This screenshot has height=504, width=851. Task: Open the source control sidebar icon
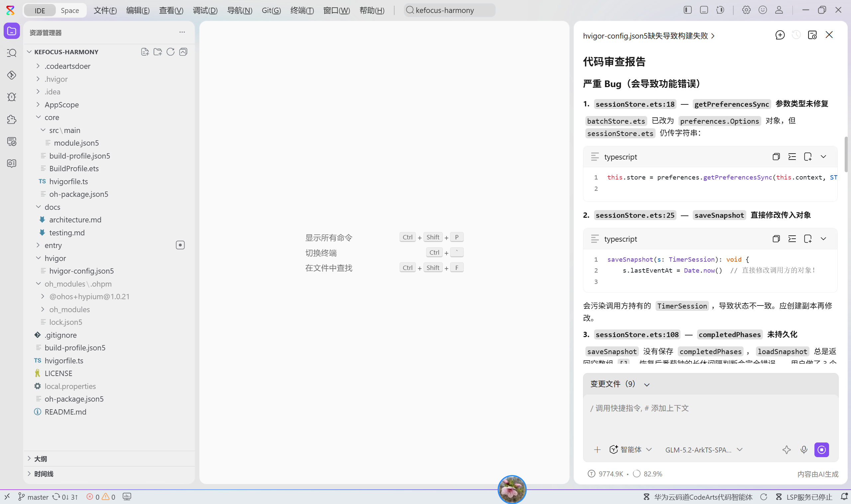tap(12, 75)
